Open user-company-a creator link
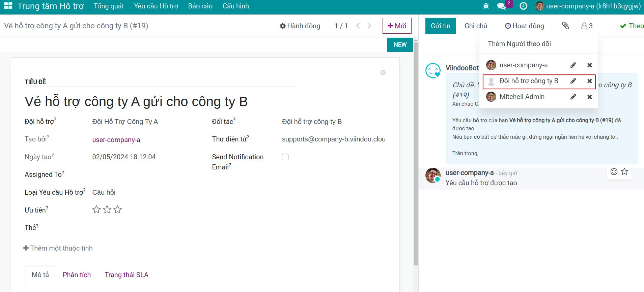 (x=116, y=140)
